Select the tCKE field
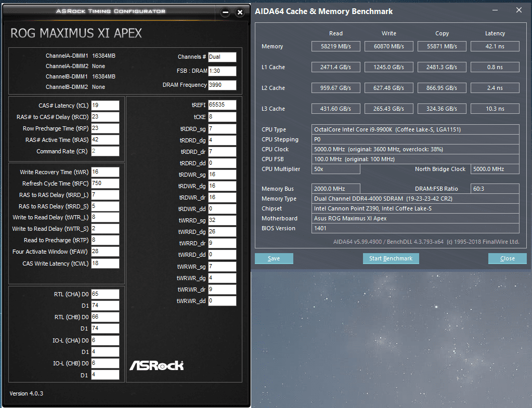 point(222,117)
